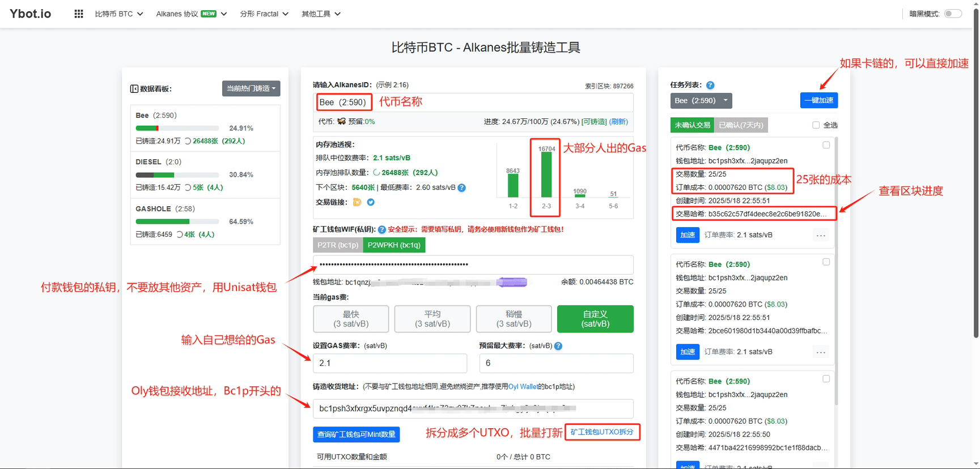Click transaction hash 2bce601980d1b3440a00d39ffbafbc
The width and height of the screenshot is (980, 469).
[x=767, y=331]
